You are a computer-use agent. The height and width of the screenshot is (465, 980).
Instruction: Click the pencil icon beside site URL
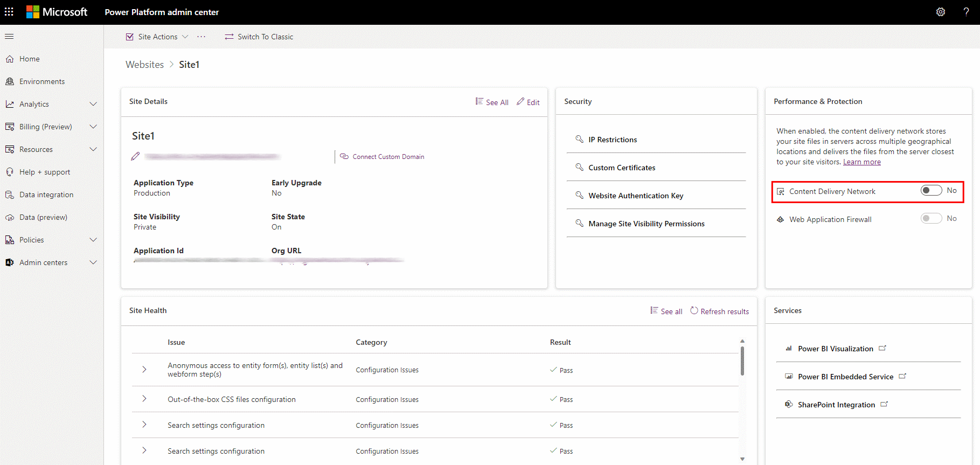(x=135, y=156)
